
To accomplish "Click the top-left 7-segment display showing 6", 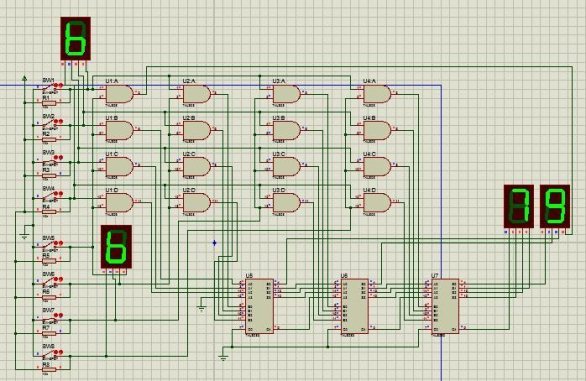I will [x=76, y=38].
